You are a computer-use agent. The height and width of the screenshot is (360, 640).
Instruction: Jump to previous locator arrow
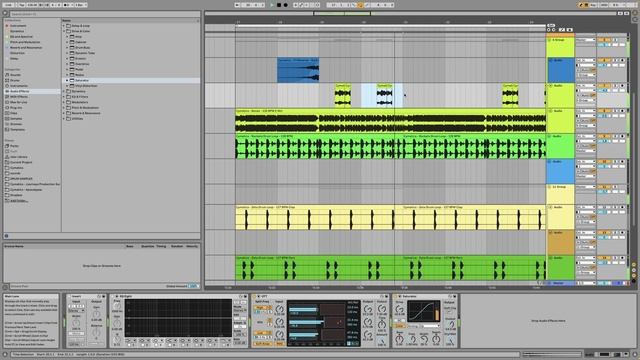tap(549, 29)
